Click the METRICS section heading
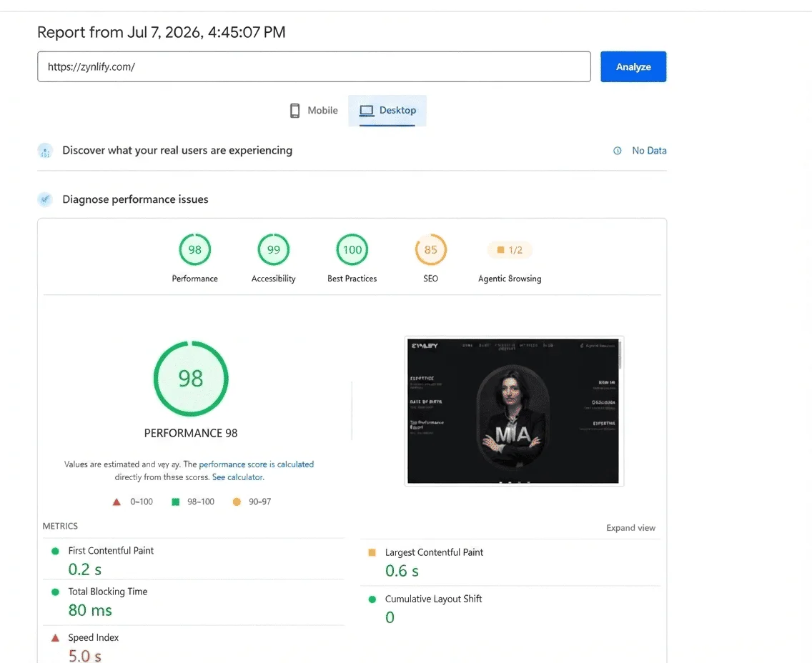This screenshot has height=663, width=812. click(60, 526)
